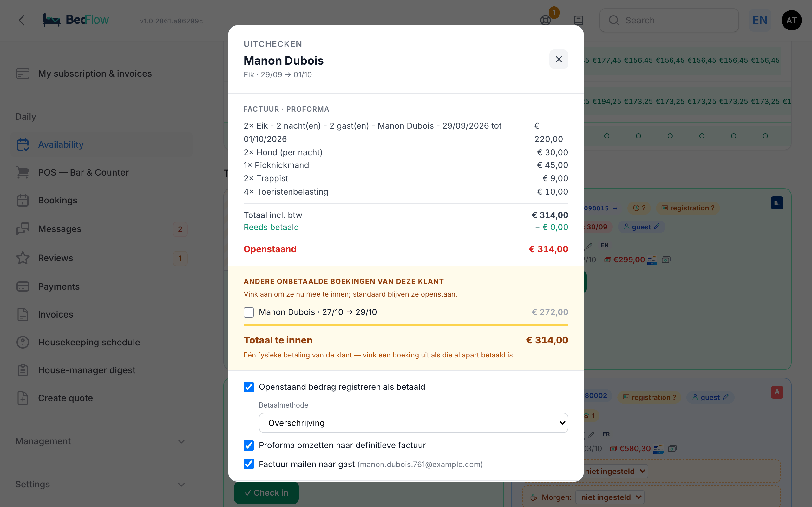Open the Messages menu item
Image resolution: width=812 pixels, height=507 pixels.
pos(101,229)
